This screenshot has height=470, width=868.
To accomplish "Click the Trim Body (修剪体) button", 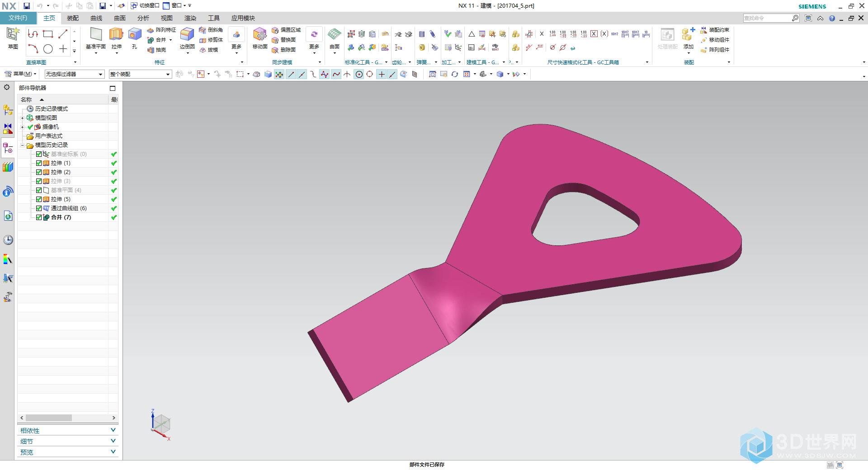I will (211, 40).
